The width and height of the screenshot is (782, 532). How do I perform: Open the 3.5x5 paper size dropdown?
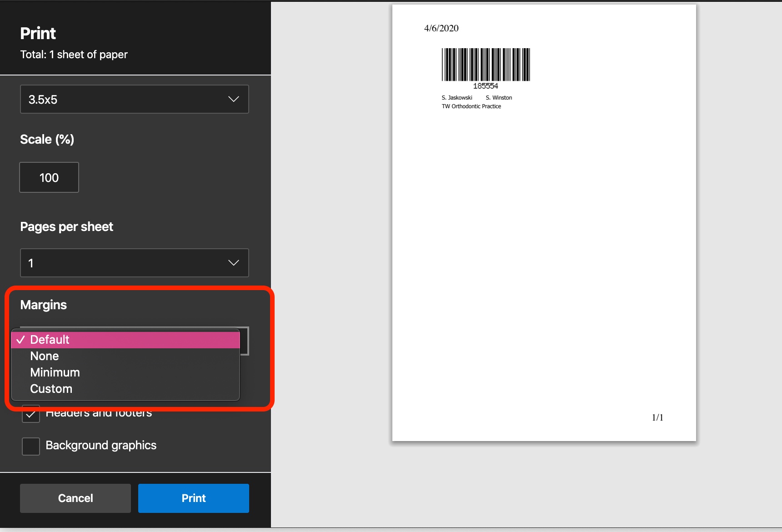[135, 99]
